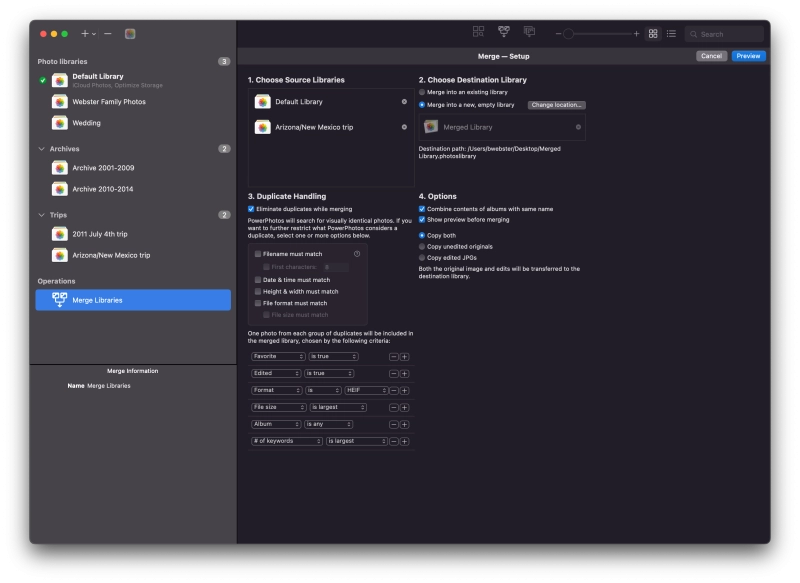
Task: Open the HEIF format dropdown
Action: [366, 390]
